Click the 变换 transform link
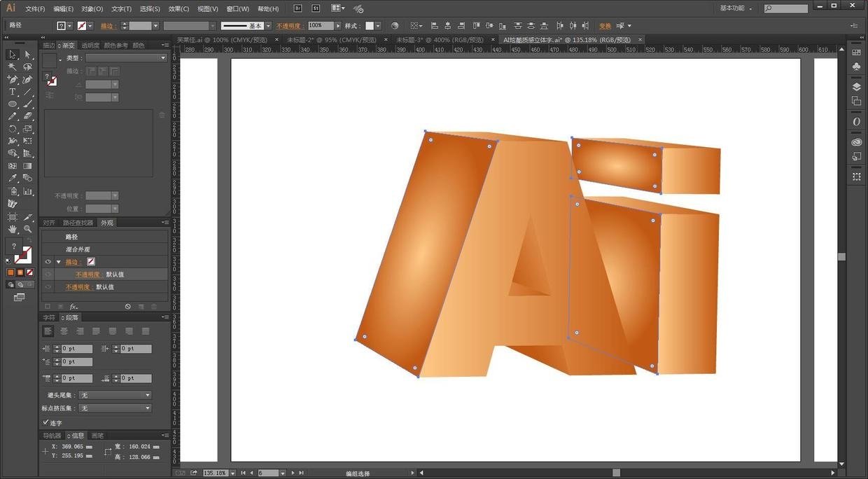 coord(605,26)
